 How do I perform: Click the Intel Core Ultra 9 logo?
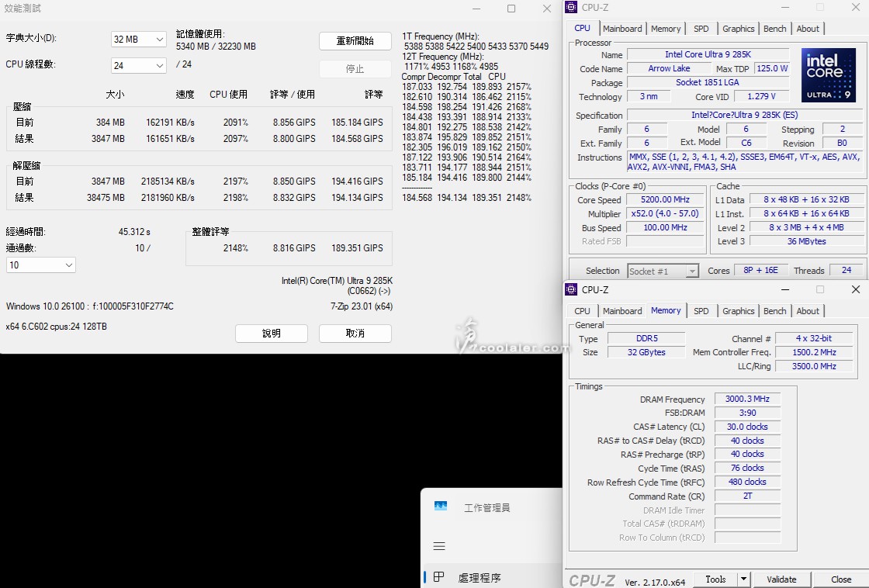pyautogui.click(x=829, y=75)
